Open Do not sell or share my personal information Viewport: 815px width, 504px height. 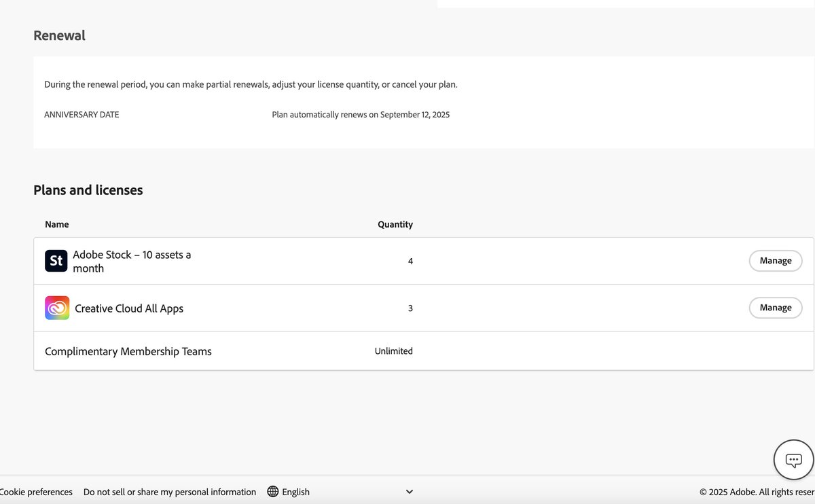[170, 492]
